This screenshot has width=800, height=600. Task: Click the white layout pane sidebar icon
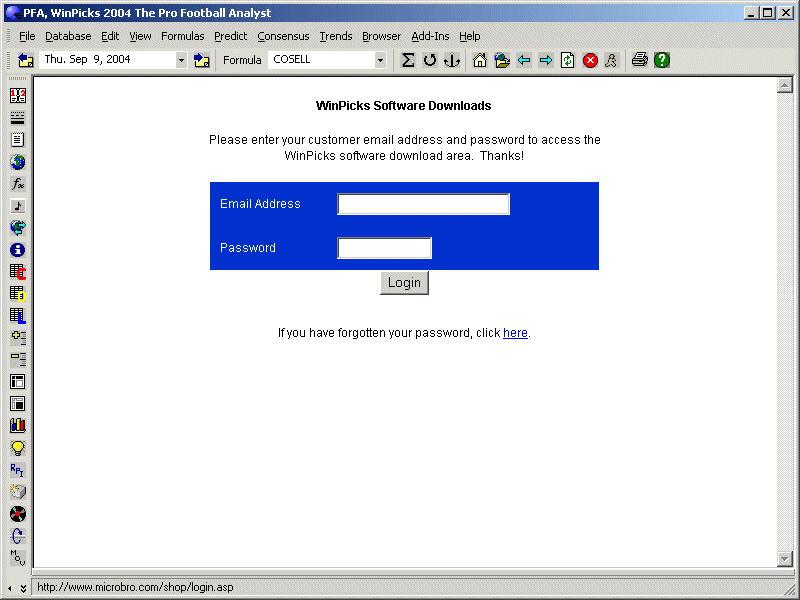point(18,382)
